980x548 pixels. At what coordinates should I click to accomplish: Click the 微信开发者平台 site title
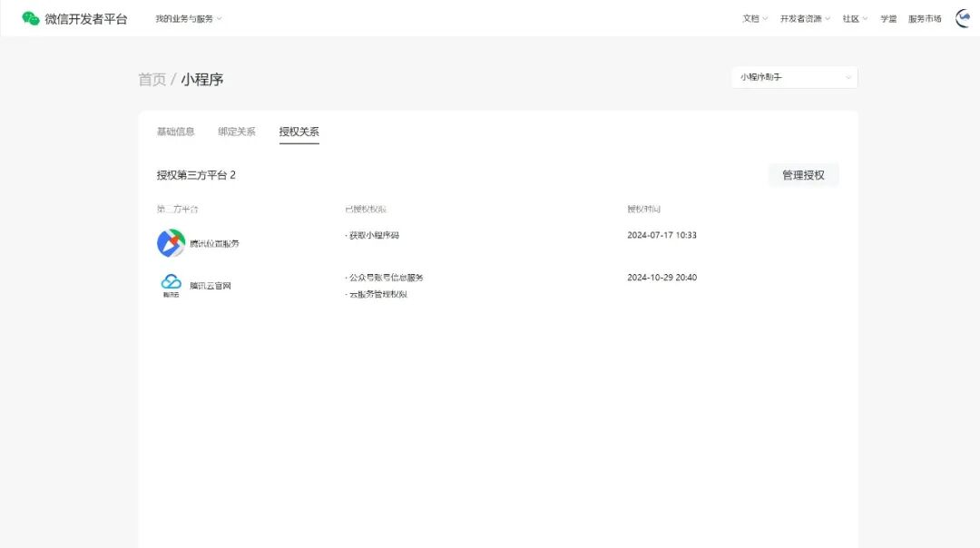pyautogui.click(x=86, y=19)
